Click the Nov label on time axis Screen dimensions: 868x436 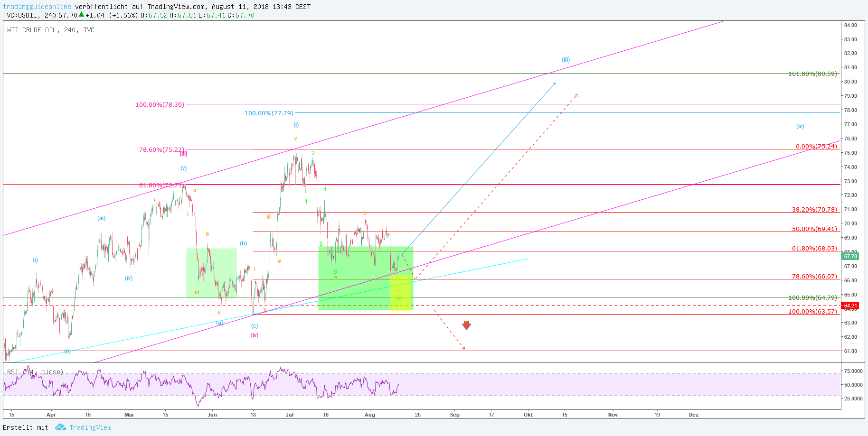(x=613, y=415)
